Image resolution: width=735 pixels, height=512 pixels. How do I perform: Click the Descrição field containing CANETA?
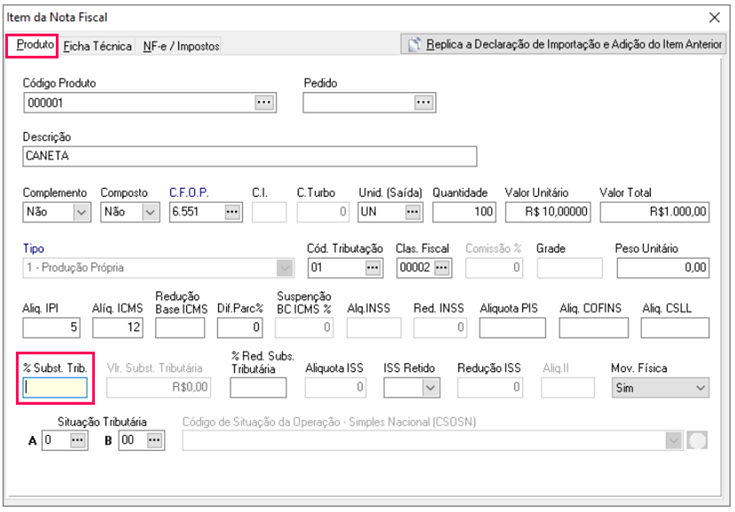click(248, 156)
